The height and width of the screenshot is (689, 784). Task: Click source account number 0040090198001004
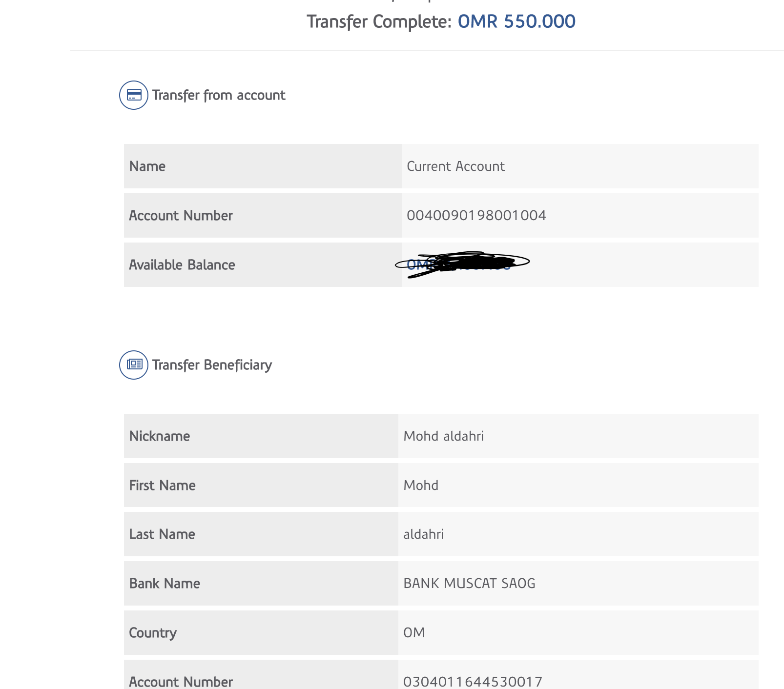(x=476, y=215)
